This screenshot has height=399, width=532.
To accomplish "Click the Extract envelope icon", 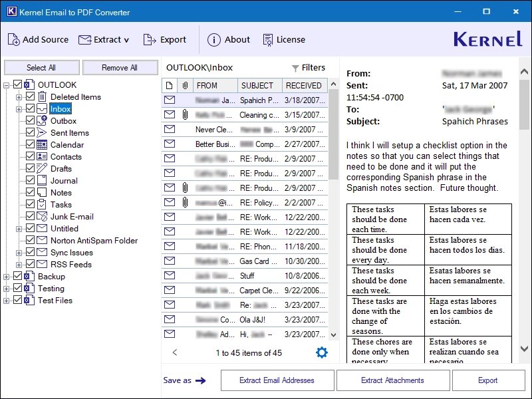I will (x=85, y=40).
